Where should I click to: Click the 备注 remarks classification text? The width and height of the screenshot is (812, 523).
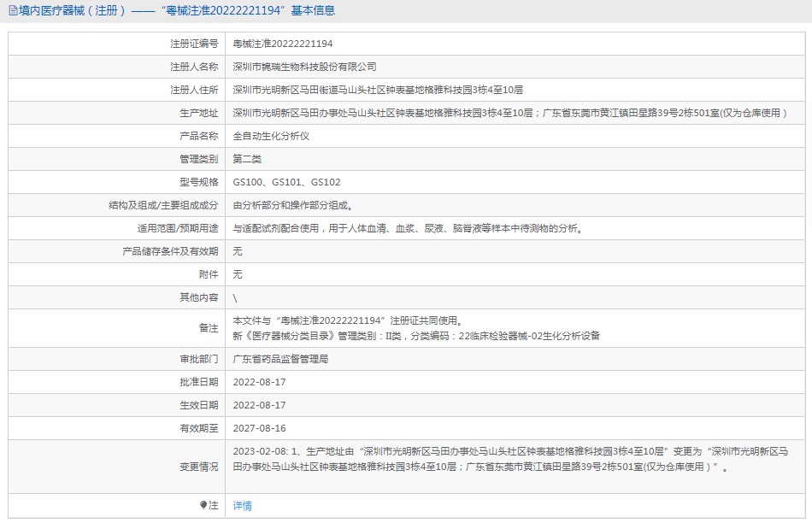416,336
